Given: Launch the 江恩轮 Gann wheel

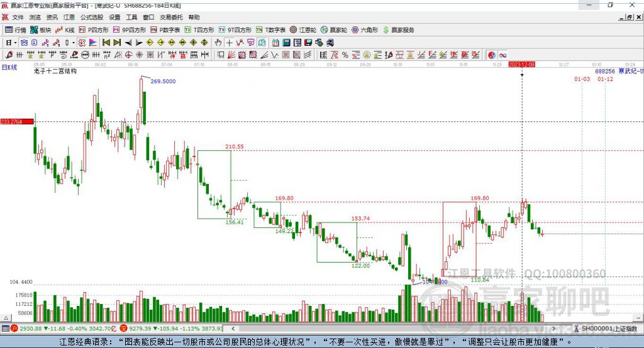Looking at the screenshot, I should pyautogui.click(x=303, y=30).
